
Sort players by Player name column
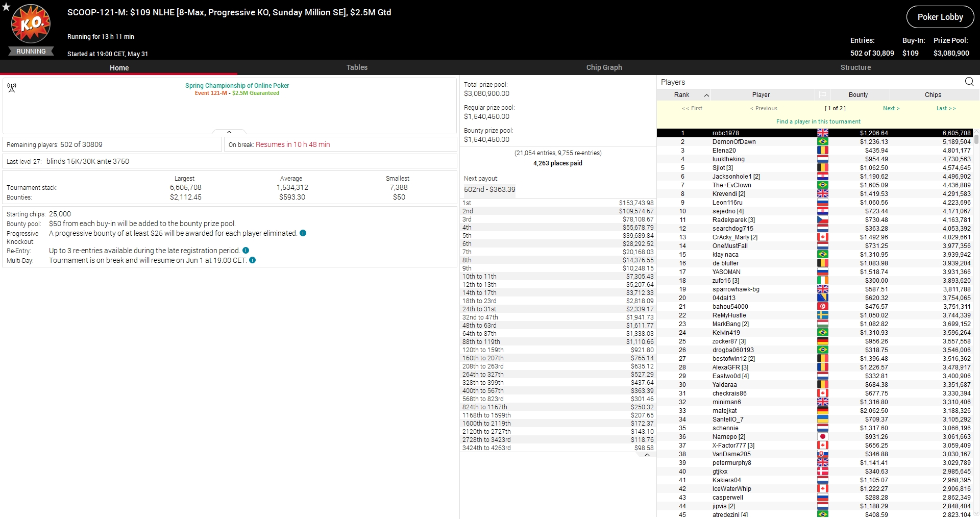[x=761, y=95]
